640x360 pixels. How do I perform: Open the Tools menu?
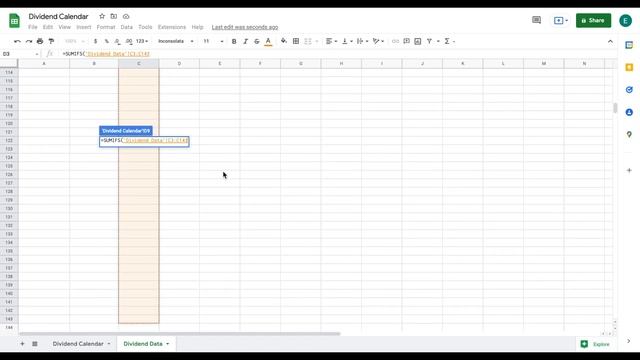point(145,27)
